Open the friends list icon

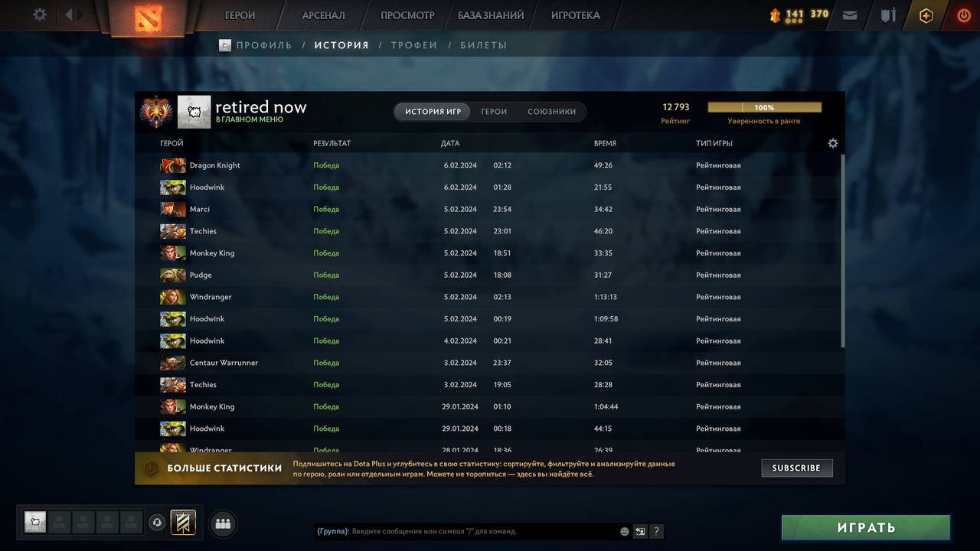point(223,523)
